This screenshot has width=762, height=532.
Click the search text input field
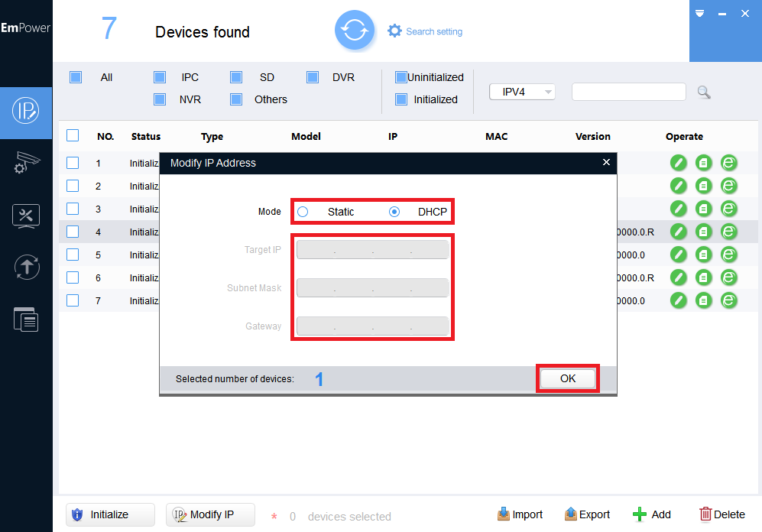(629, 92)
